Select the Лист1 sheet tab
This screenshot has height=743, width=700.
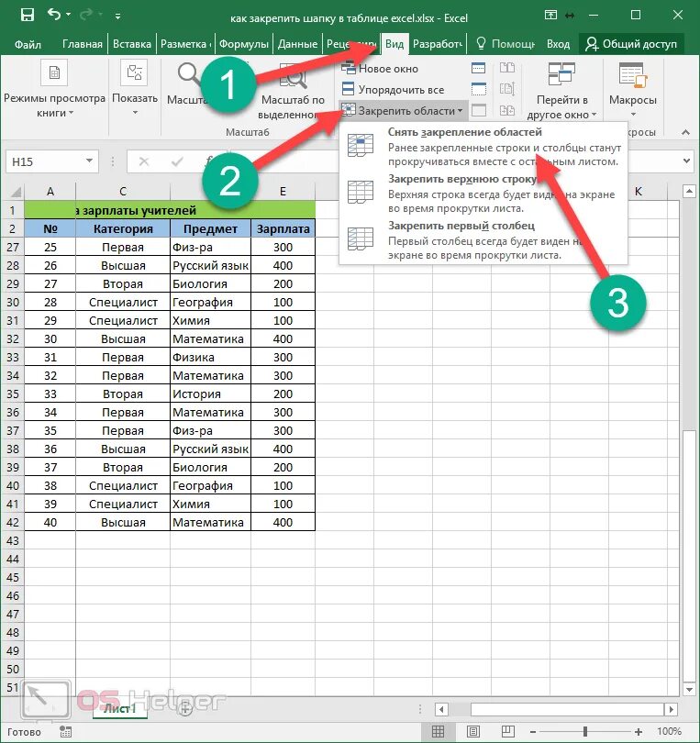[x=120, y=708]
